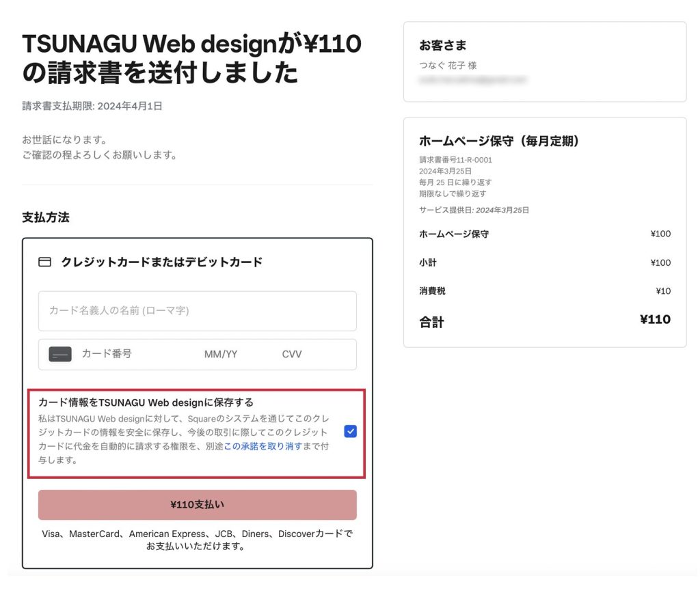This screenshot has height=591, width=700.
Task: Click the gray card icon in card number field
Action: [x=60, y=355]
